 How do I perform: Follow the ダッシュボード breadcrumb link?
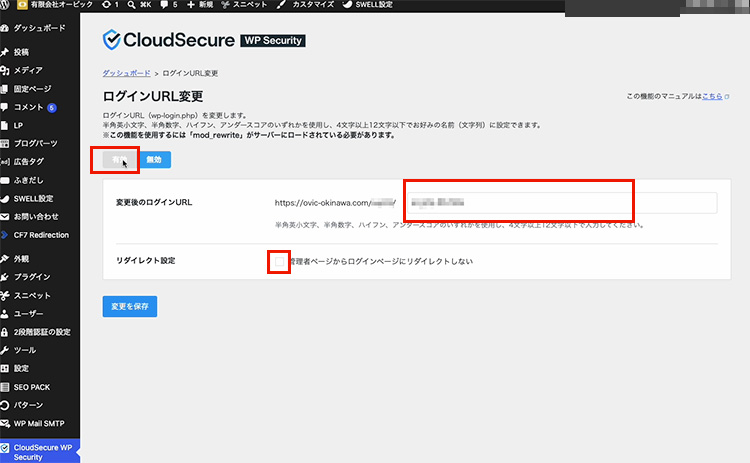pyautogui.click(x=126, y=73)
